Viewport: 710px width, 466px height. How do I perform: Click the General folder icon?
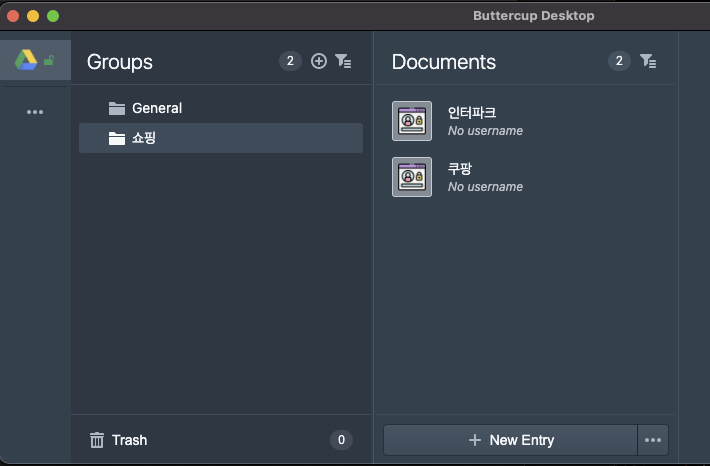coord(117,108)
